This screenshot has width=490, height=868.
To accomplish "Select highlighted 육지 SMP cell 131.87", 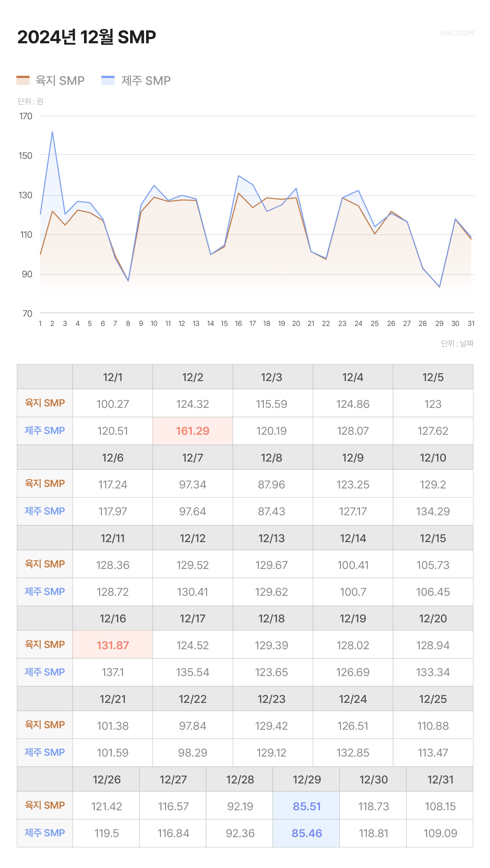I will (x=113, y=645).
